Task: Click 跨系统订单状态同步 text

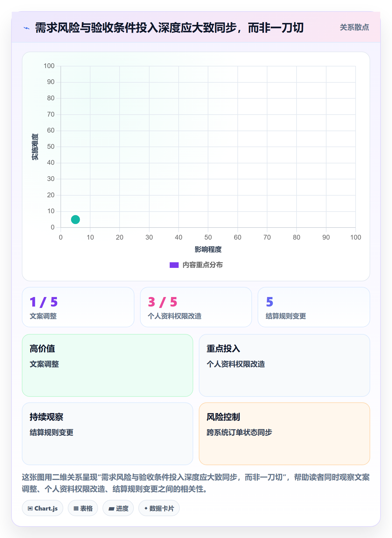Action: click(239, 432)
